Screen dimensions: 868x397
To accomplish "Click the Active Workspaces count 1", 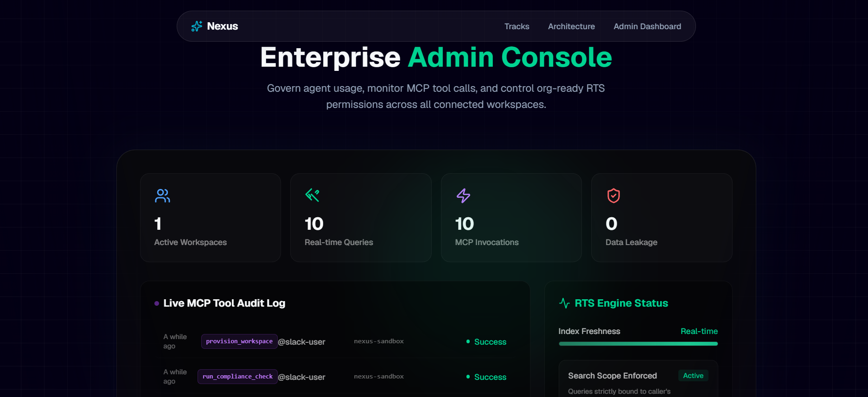I will pos(158,224).
